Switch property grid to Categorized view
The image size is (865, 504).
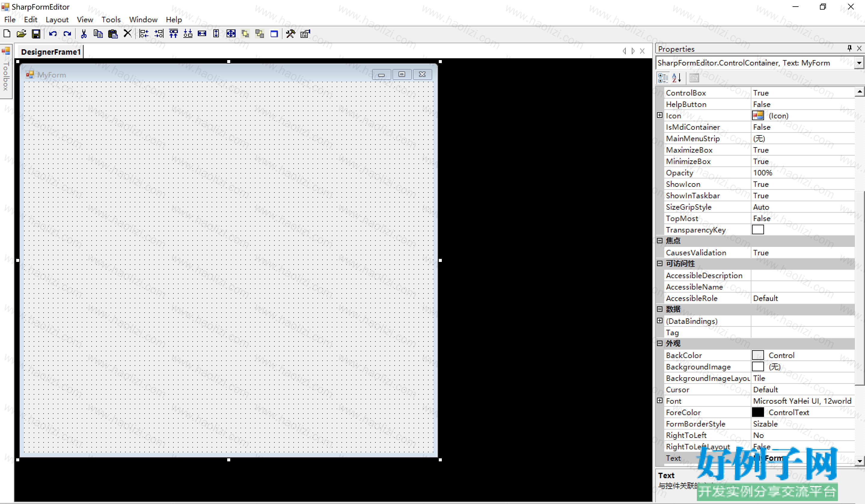point(663,78)
